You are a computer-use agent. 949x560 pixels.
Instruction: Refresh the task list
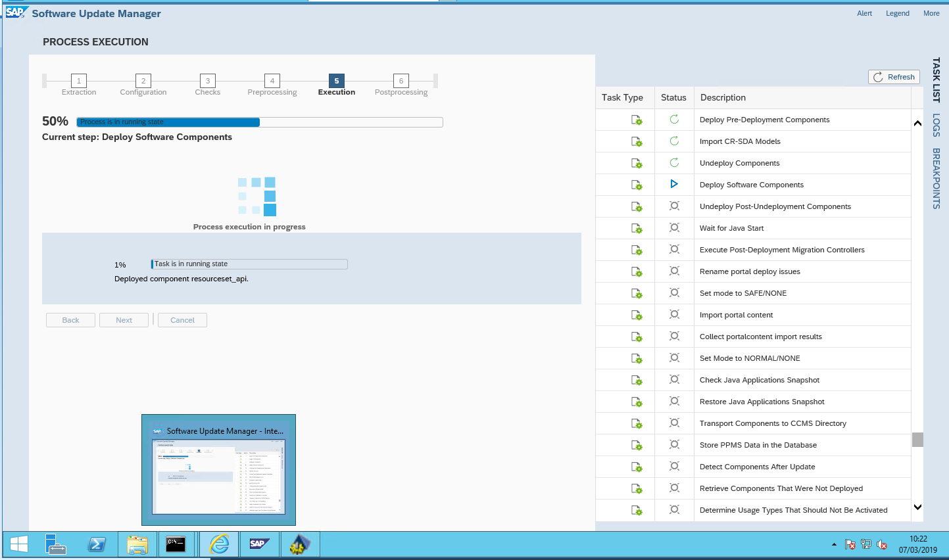(894, 77)
